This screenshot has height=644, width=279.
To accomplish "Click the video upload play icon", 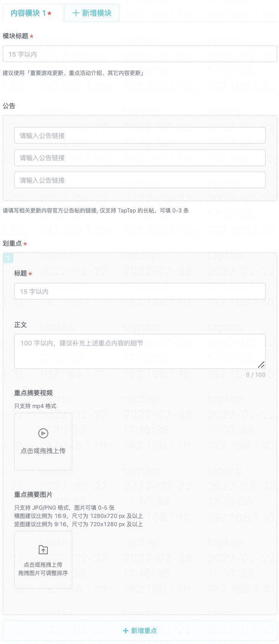I will [43, 433].
